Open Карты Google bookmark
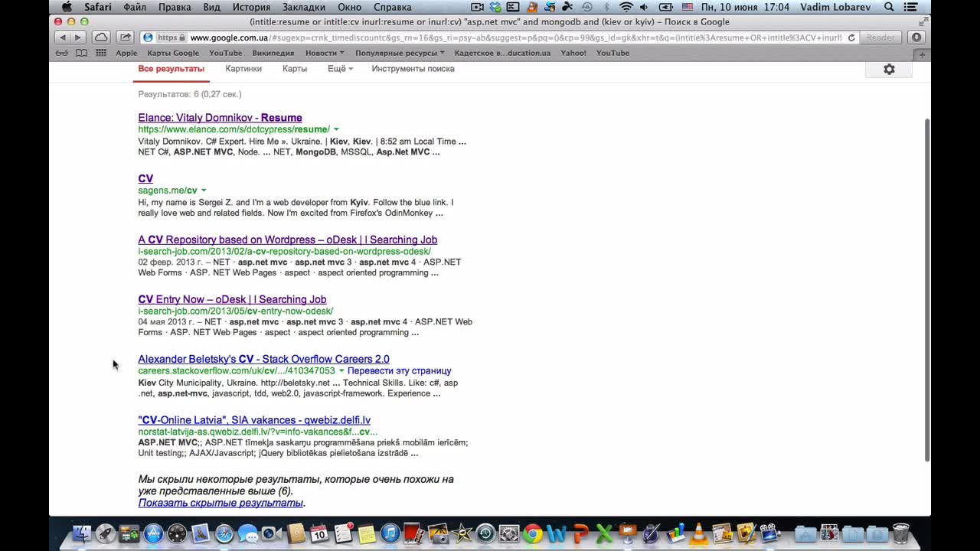The height and width of the screenshot is (551, 980). tap(173, 53)
